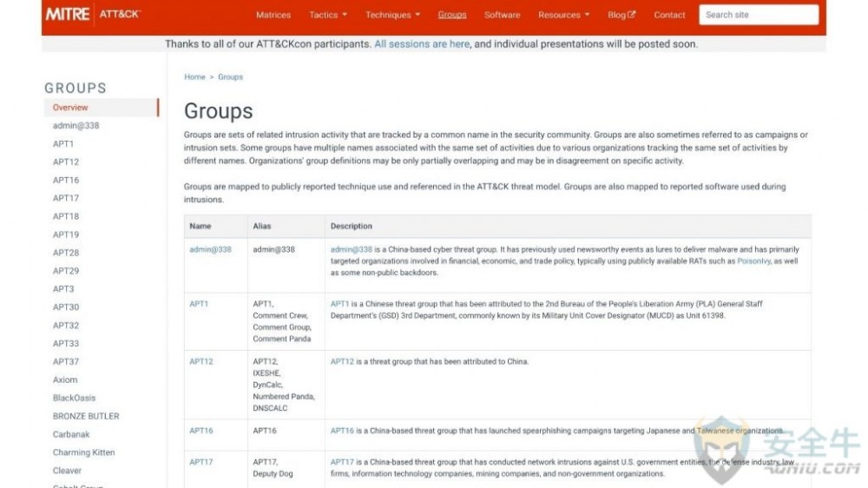
Task: Go to Home breadcrumb
Action: click(x=194, y=77)
